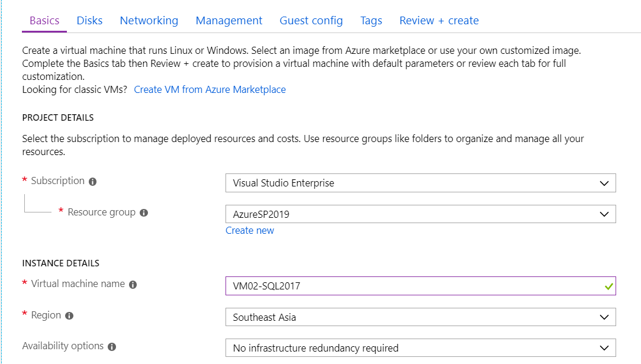The image size is (641, 364).
Task: Click the Virtual machine name info icon
Action: pyautogui.click(x=133, y=285)
